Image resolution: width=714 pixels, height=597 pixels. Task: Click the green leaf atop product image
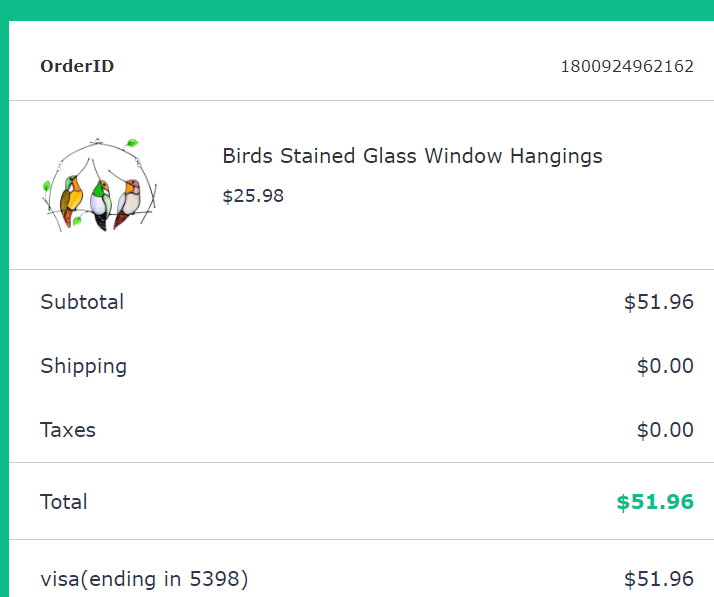(131, 144)
